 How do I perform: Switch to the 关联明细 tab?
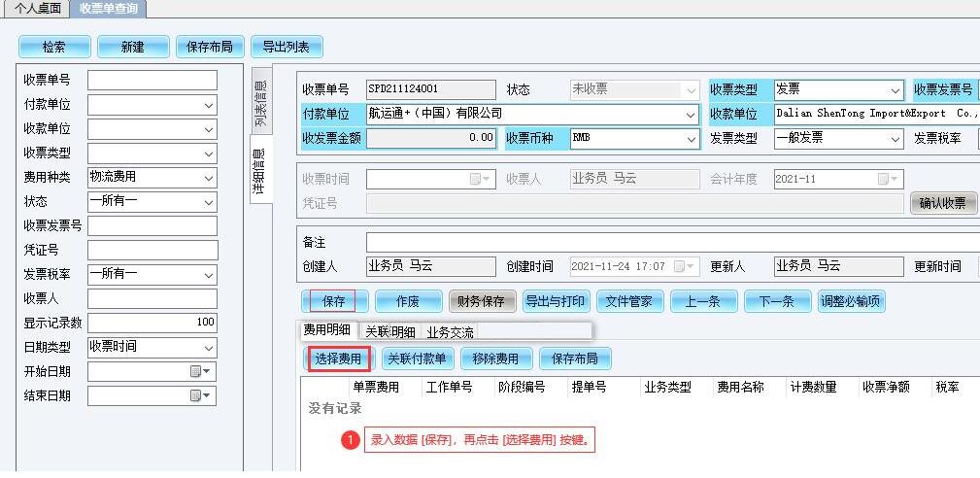tap(389, 331)
